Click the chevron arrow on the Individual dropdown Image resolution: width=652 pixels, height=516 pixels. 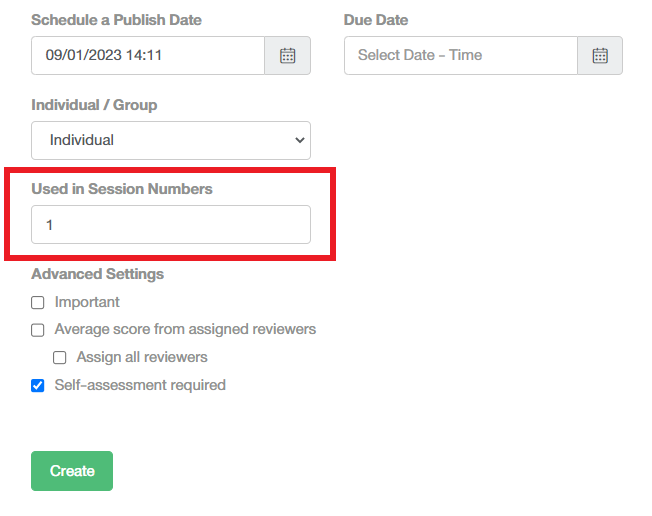(x=300, y=141)
